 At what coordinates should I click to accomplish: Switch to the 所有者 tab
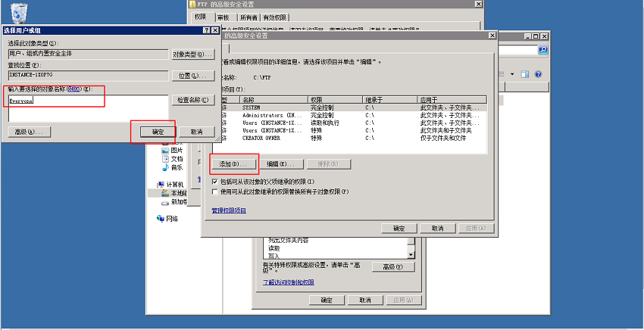(x=249, y=17)
